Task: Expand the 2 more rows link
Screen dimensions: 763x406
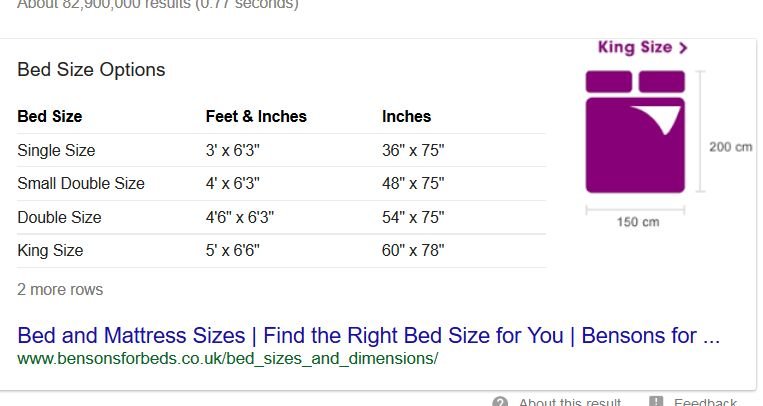Action: tap(60, 290)
